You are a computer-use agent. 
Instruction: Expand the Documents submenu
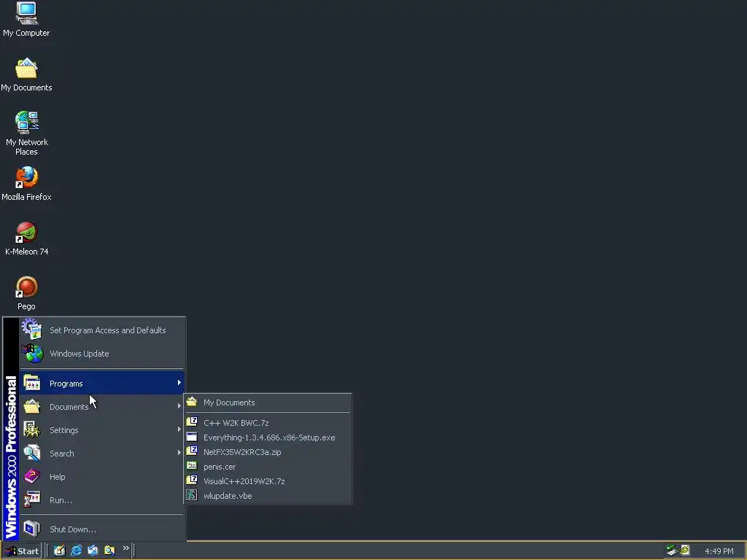pyautogui.click(x=102, y=407)
